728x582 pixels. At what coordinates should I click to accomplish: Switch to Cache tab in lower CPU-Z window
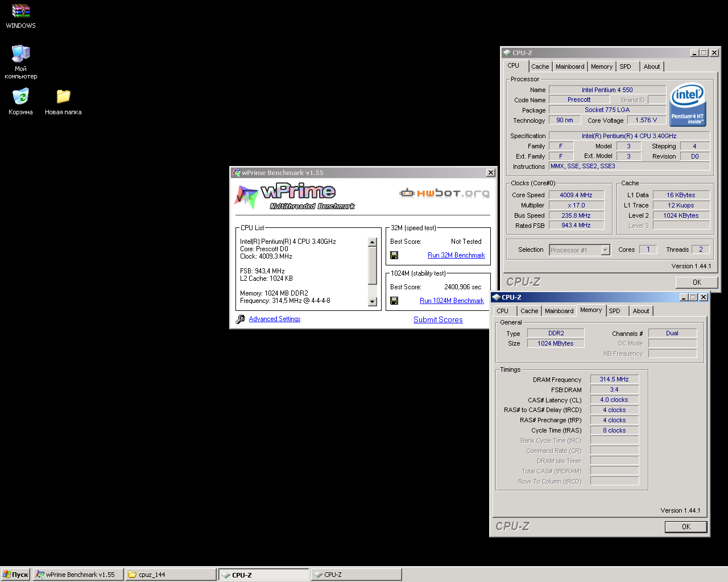[529, 311]
